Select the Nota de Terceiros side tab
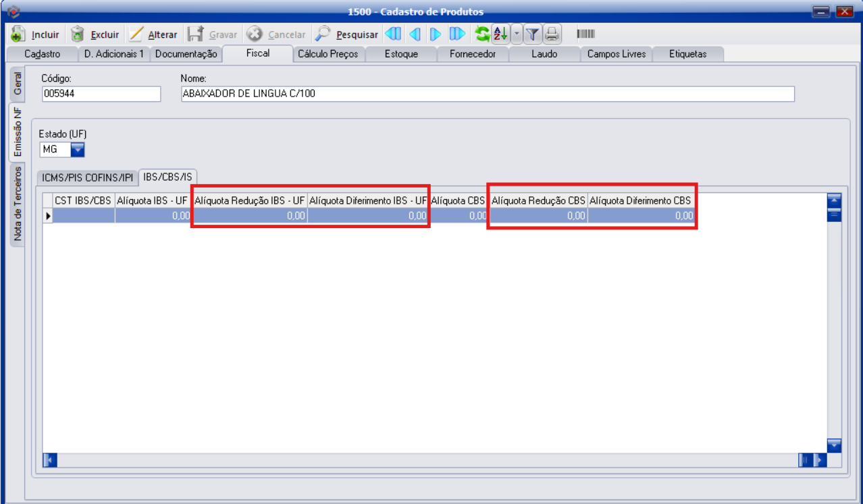 [18, 203]
